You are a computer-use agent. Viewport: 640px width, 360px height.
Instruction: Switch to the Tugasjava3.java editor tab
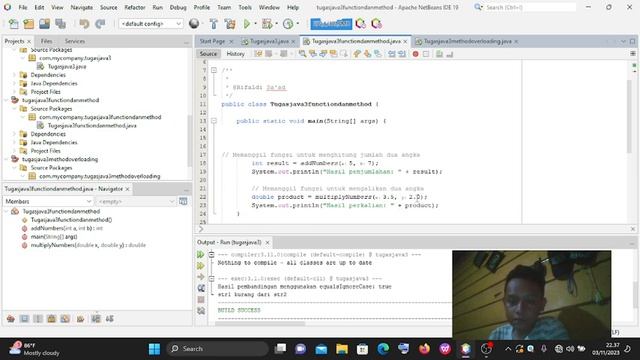(269, 41)
